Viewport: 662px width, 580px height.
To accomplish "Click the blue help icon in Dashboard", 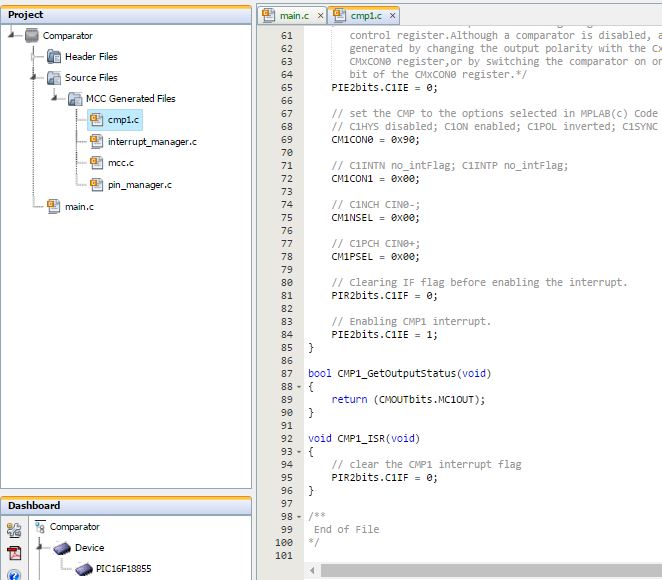I will point(14,575).
